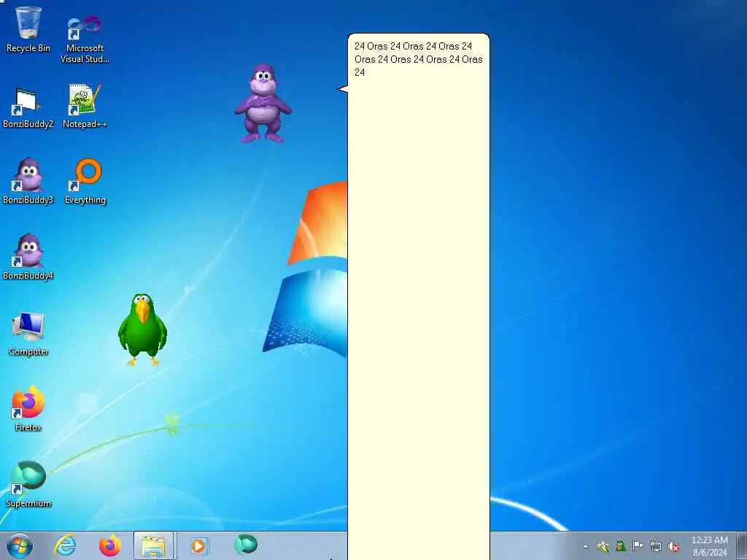The height and width of the screenshot is (560, 747).
Task: Open Windows Media Player from taskbar
Action: pyautogui.click(x=198, y=545)
